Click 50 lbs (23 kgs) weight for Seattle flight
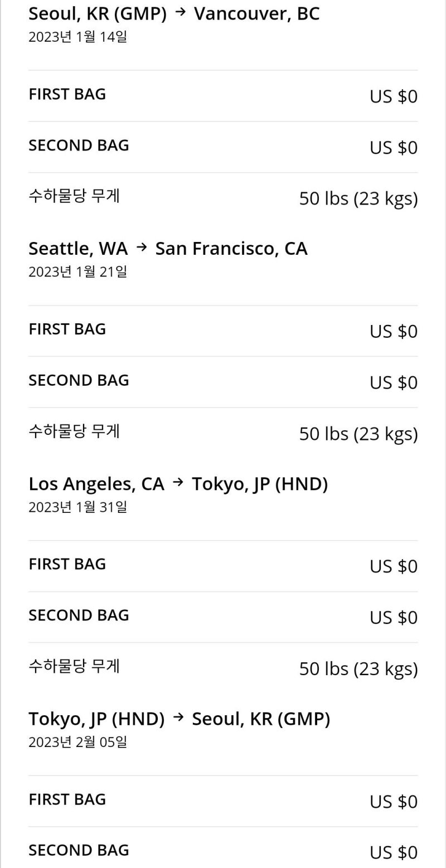This screenshot has height=868, width=446. [x=358, y=434]
